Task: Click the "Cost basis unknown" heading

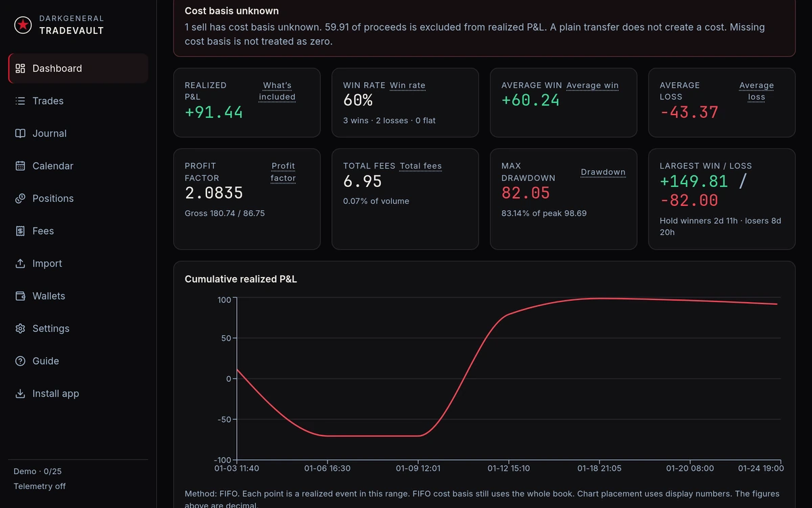Action: (x=231, y=11)
